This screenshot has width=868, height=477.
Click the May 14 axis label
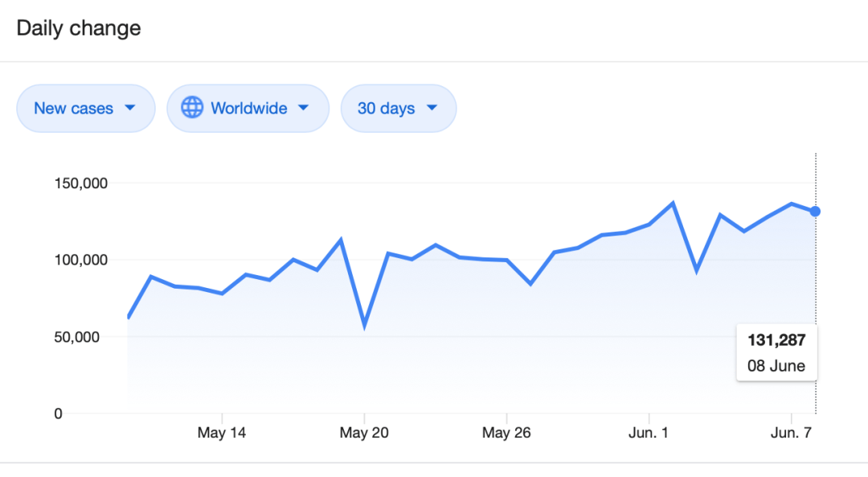pyautogui.click(x=222, y=433)
